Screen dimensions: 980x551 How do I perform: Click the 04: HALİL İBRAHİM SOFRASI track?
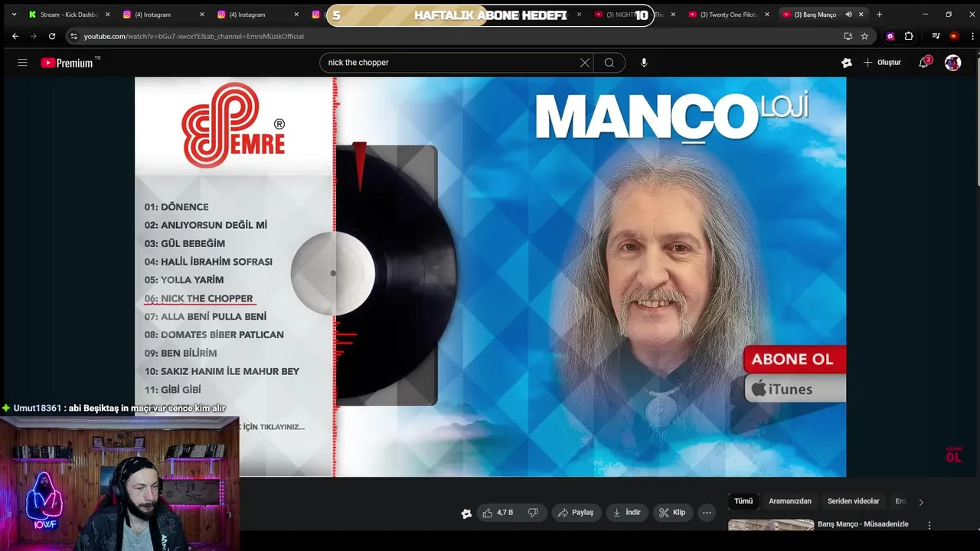(208, 262)
